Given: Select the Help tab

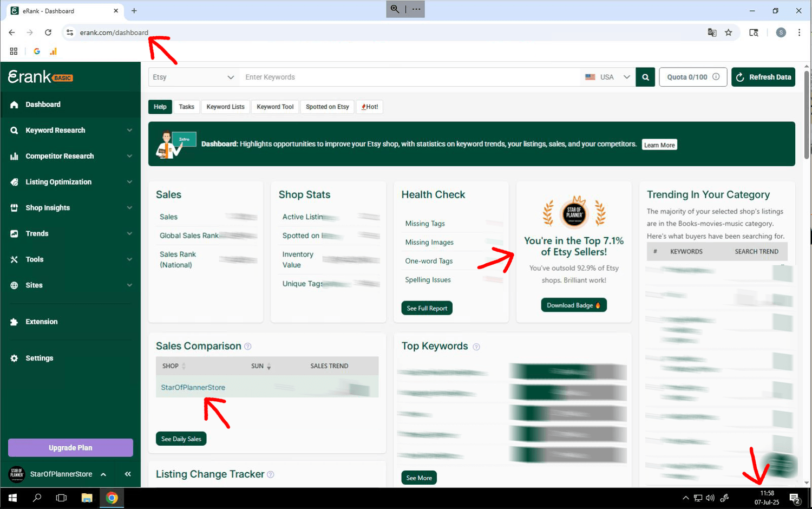Looking at the screenshot, I should pyautogui.click(x=160, y=107).
